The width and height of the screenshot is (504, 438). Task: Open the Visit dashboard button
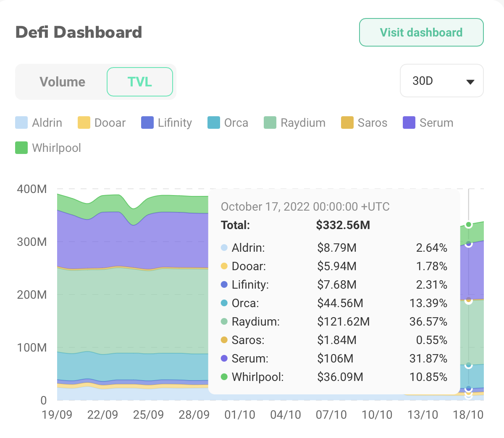click(421, 32)
